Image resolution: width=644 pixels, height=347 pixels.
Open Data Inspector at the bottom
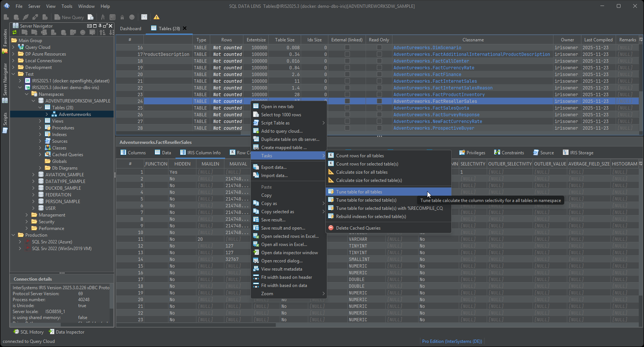click(67, 332)
